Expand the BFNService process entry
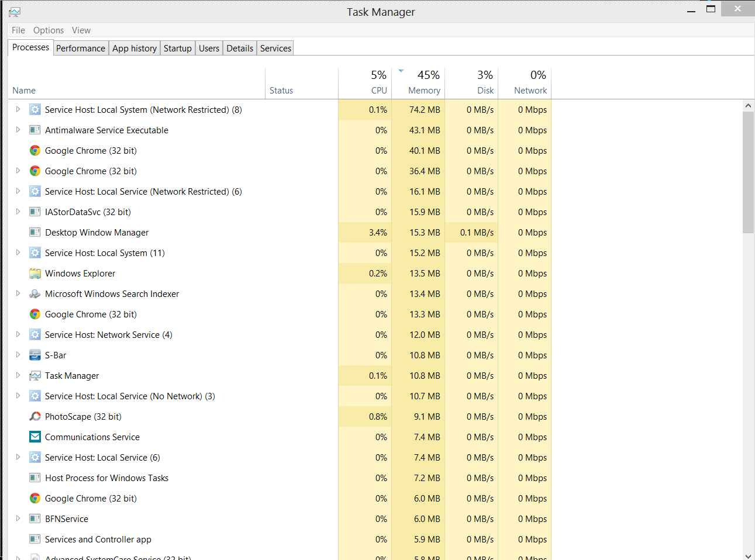Screen dimensions: 755x560 (x=18, y=518)
